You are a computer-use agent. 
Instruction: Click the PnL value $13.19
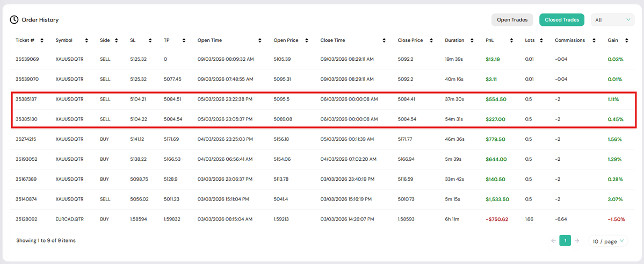coord(493,59)
